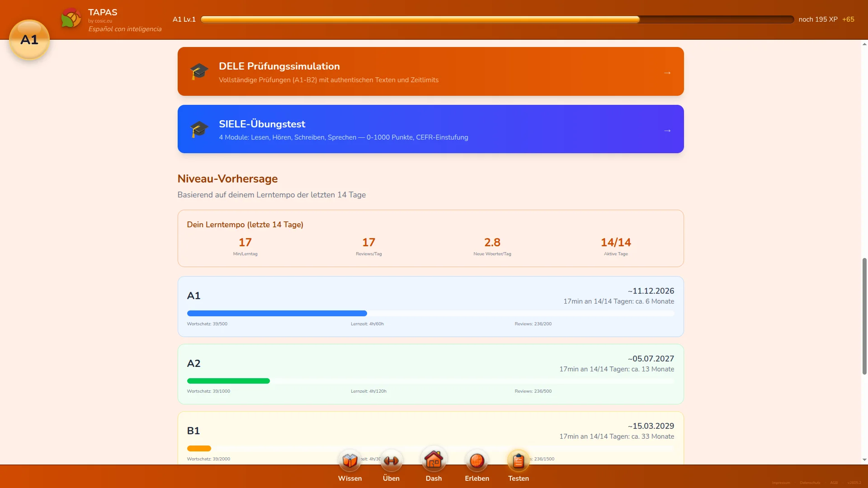
Task: Click 'Wortschatz: 39/2000' in B1 card
Action: click(208, 459)
